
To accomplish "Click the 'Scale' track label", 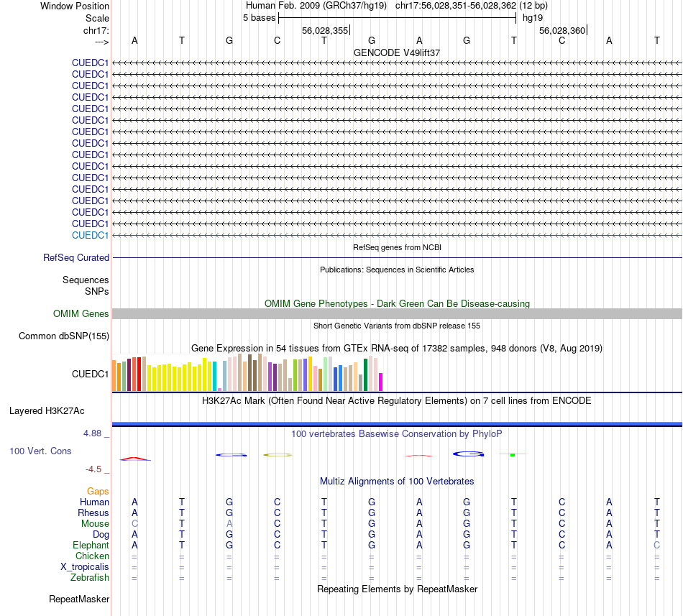I will tap(97, 18).
